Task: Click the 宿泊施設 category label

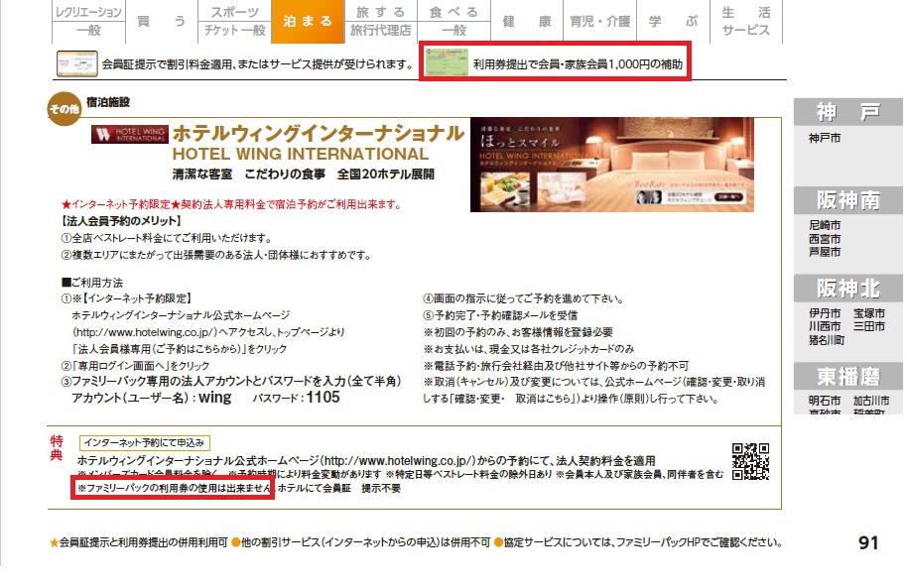Action: pyautogui.click(x=108, y=102)
